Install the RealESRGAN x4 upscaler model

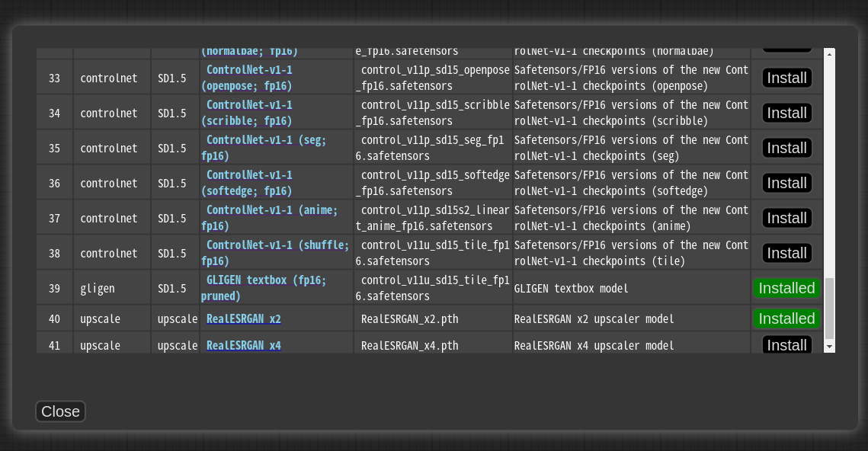[786, 345]
